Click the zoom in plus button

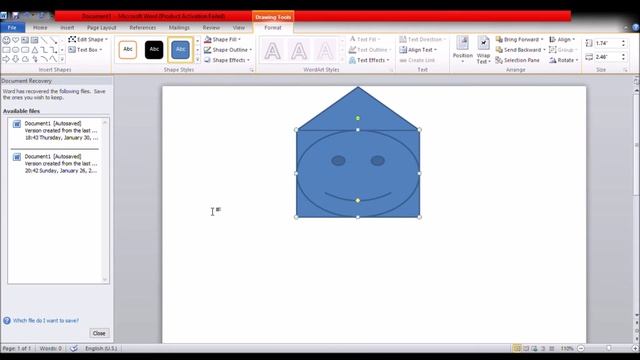[x=636, y=349]
